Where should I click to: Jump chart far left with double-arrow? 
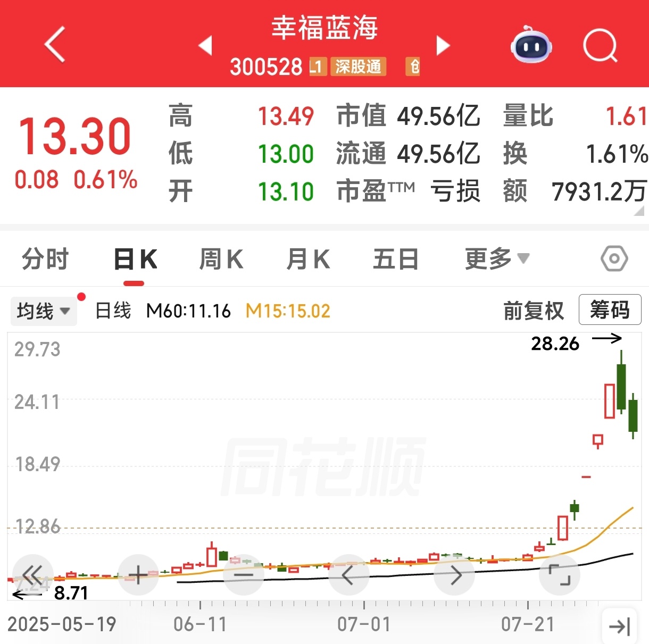[33, 574]
